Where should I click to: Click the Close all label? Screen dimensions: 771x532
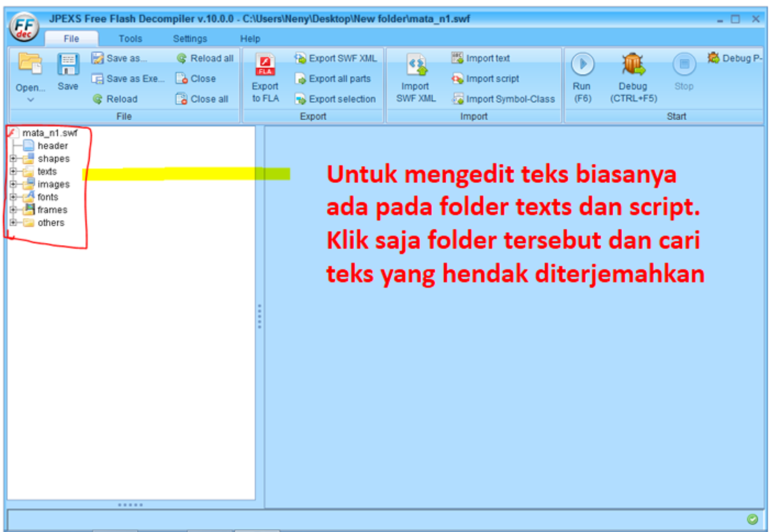209,99
